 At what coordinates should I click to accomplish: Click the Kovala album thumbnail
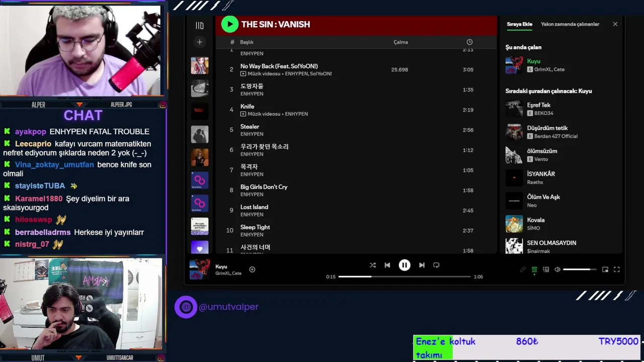(514, 224)
